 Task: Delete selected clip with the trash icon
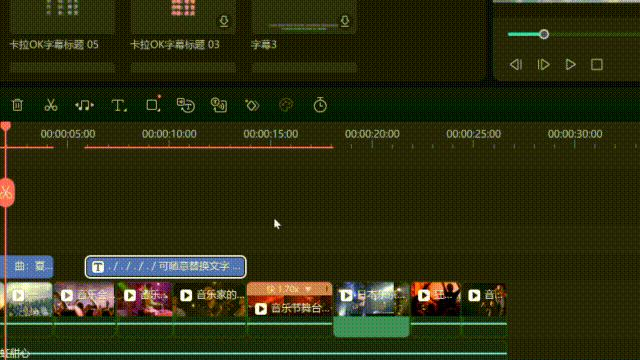17,105
